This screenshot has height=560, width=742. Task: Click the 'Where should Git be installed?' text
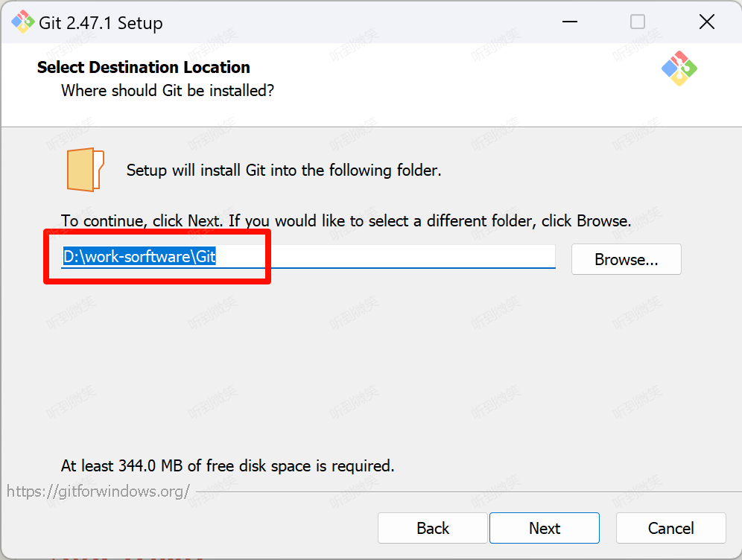[168, 90]
